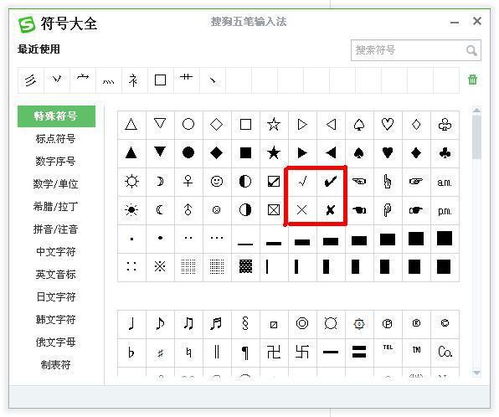Click the search magnifier icon
The width and height of the screenshot is (499, 417).
point(471,51)
